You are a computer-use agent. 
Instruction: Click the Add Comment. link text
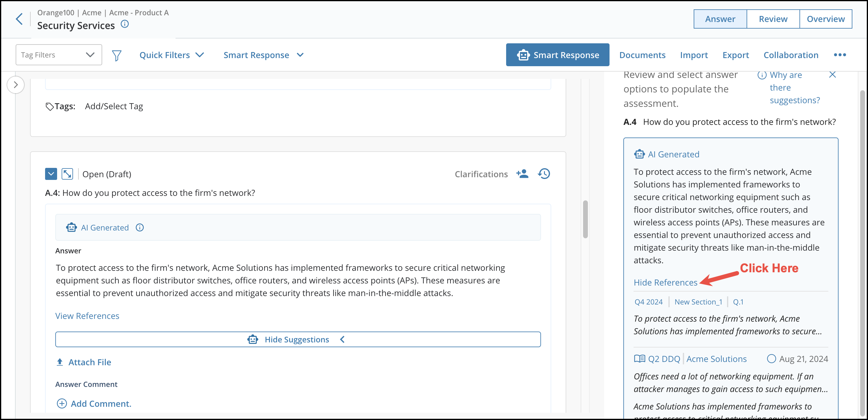101,403
